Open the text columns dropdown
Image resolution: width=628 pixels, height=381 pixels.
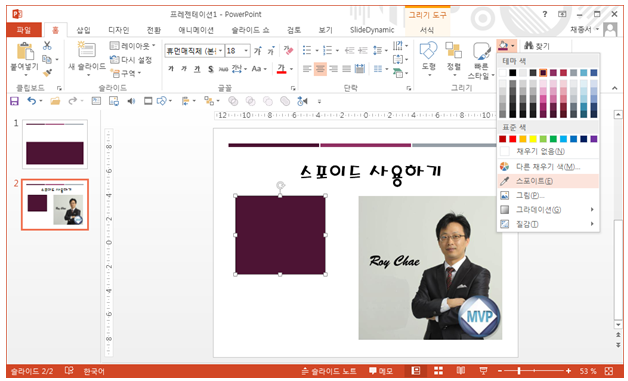[380, 69]
